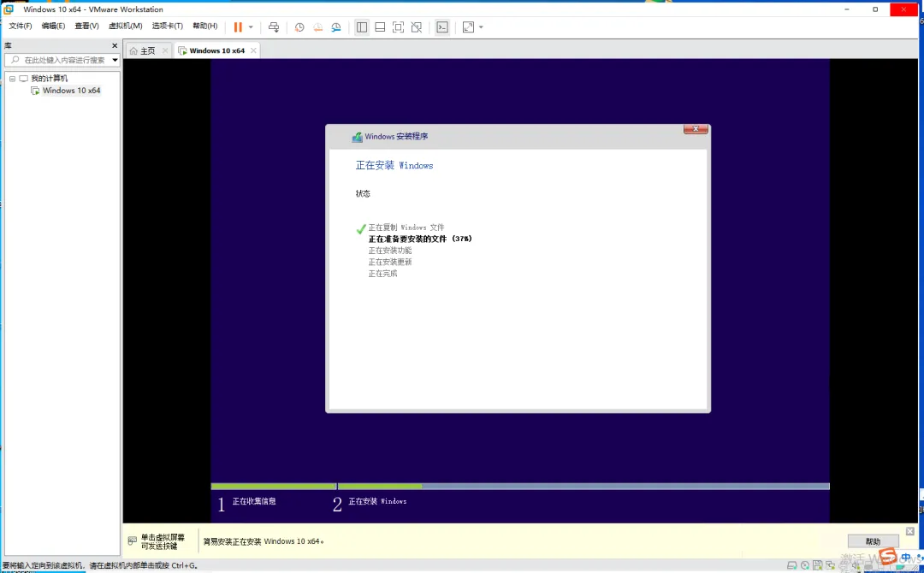
Task: Open the stretch display options arrow
Action: 481,27
